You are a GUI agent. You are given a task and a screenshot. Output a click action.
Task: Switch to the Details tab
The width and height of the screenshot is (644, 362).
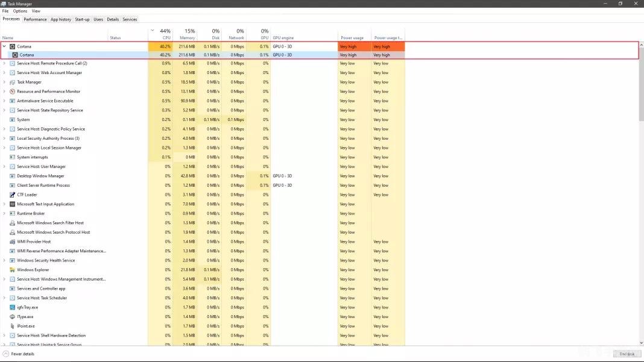pos(113,19)
